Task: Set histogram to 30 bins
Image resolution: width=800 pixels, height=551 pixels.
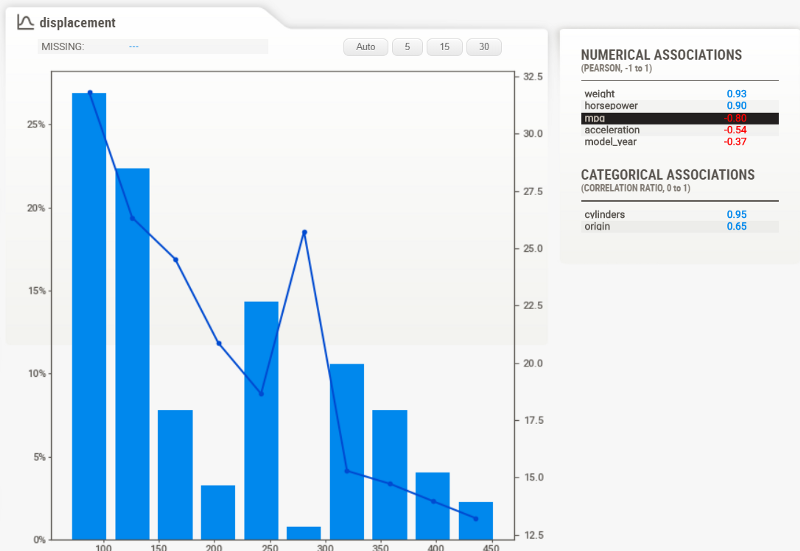Action: 484,47
